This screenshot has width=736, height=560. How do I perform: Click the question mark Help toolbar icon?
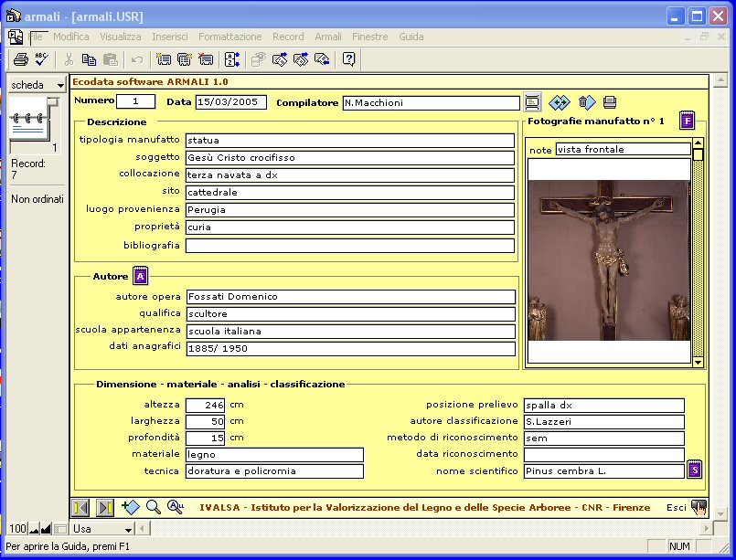[x=348, y=59]
